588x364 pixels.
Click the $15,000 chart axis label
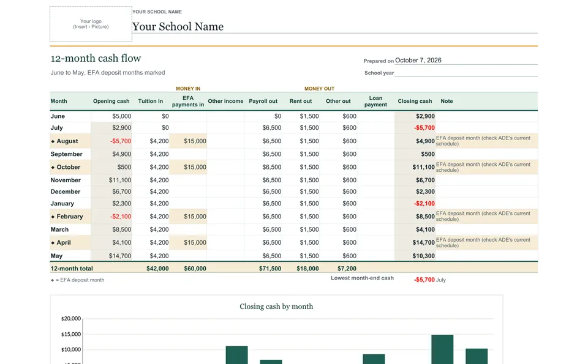71,335
